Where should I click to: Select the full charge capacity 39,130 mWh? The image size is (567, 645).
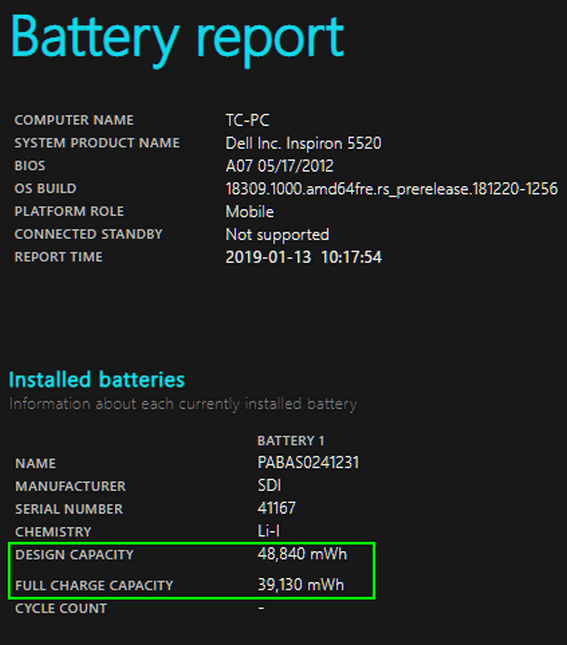tap(301, 585)
